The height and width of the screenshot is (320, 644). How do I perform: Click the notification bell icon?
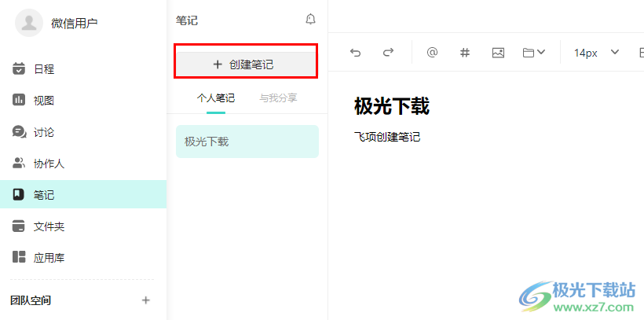(310, 20)
